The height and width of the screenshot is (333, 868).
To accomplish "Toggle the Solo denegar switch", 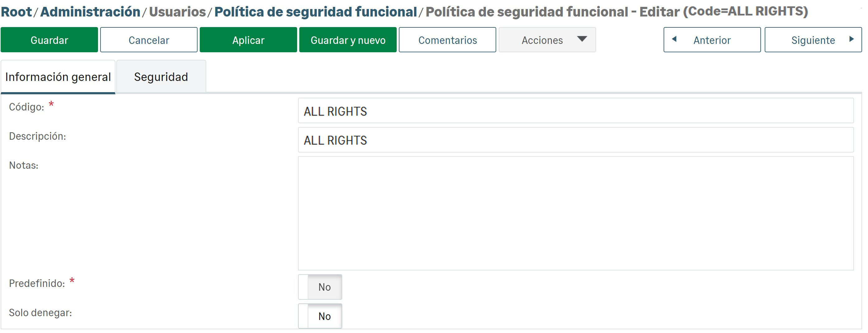I will click(x=320, y=316).
